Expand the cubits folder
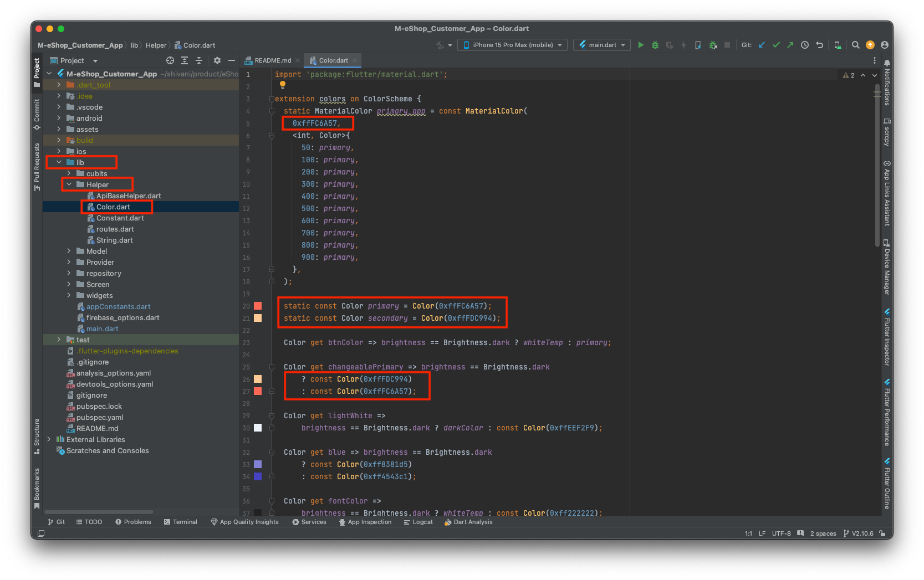This screenshot has width=924, height=580. click(x=69, y=173)
